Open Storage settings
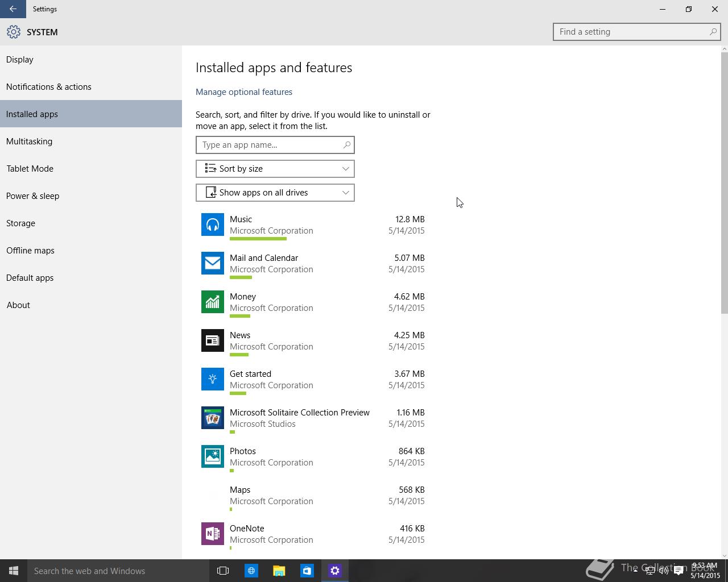 click(91, 223)
